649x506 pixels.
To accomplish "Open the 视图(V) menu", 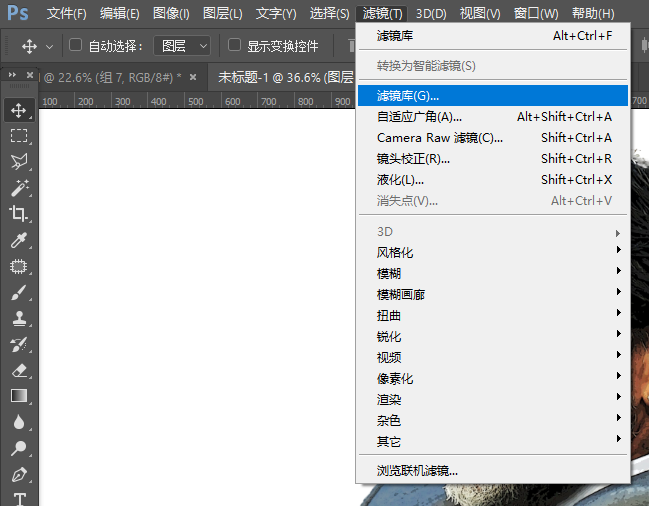I will [x=480, y=14].
